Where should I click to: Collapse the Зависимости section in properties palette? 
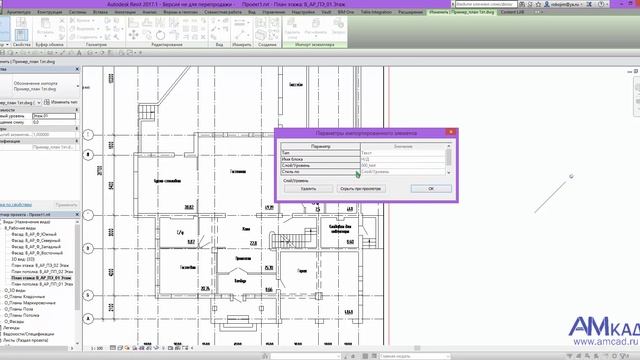(77, 110)
